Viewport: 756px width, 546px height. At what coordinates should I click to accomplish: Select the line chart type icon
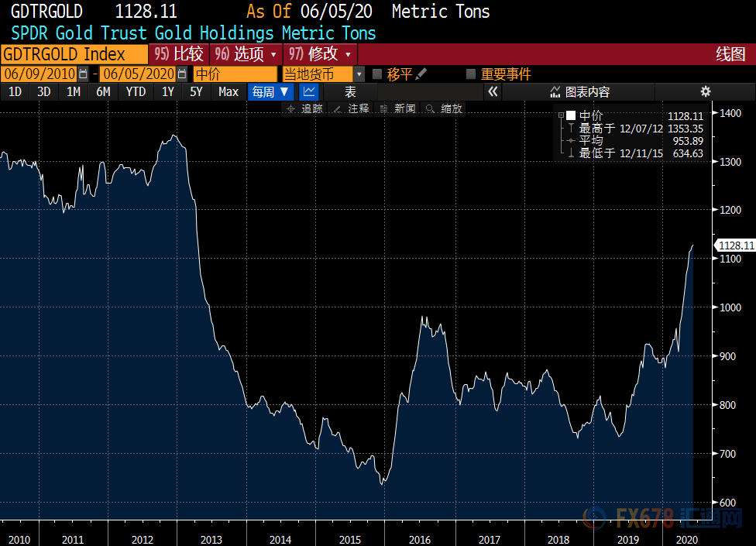point(309,91)
